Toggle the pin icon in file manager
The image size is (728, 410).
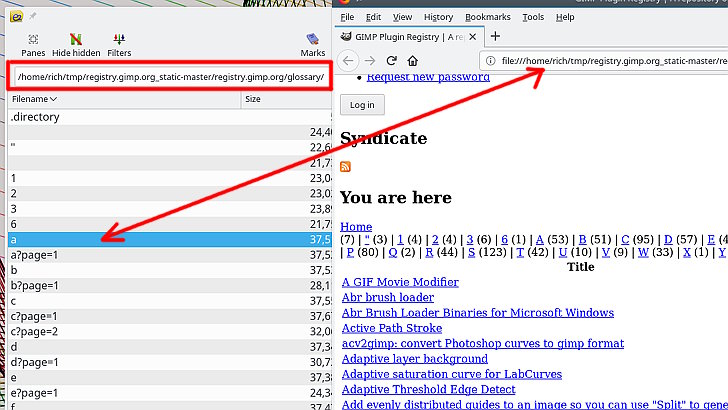(32, 17)
